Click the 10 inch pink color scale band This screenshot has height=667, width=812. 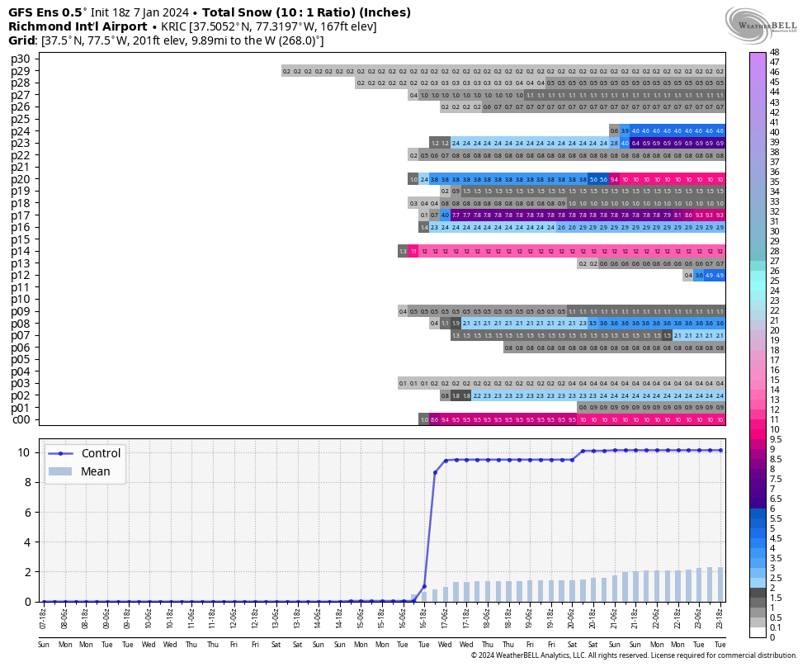[x=758, y=429]
